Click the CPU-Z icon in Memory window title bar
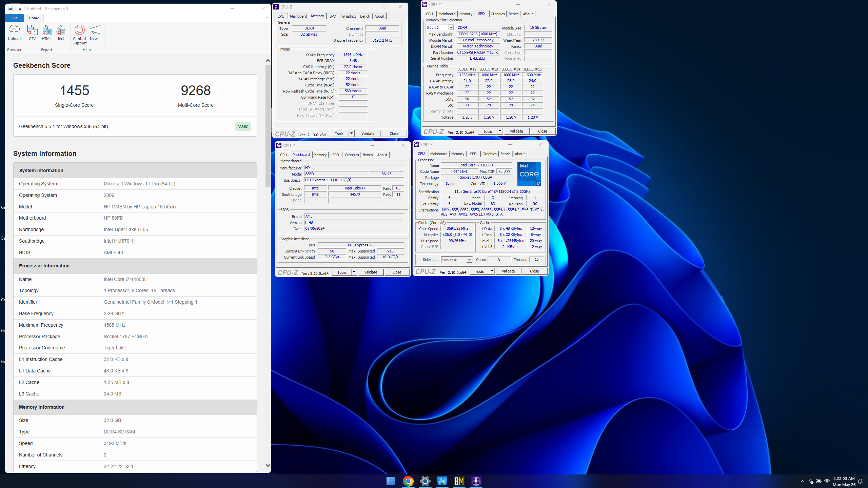This screenshot has width=868, height=488. (276, 7)
